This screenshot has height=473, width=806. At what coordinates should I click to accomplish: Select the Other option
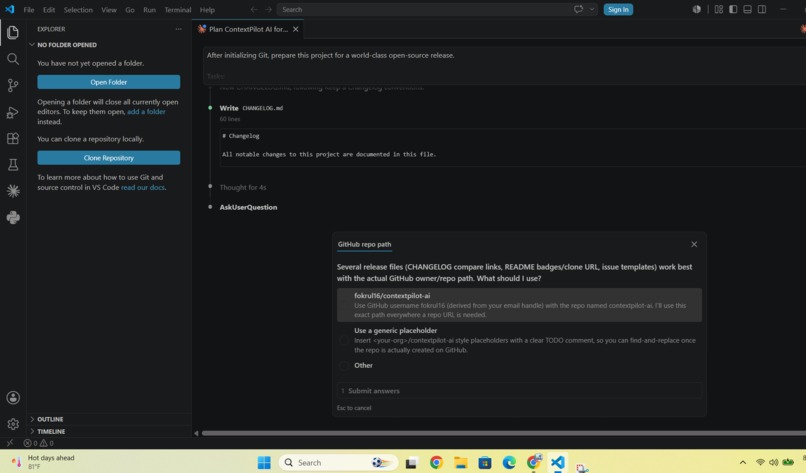[519, 366]
